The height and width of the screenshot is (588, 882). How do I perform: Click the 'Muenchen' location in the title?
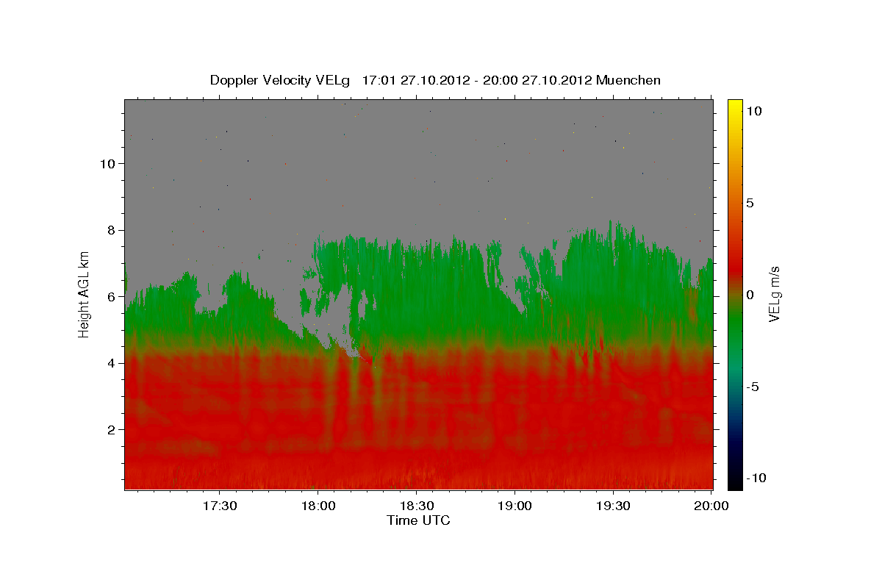628,80
